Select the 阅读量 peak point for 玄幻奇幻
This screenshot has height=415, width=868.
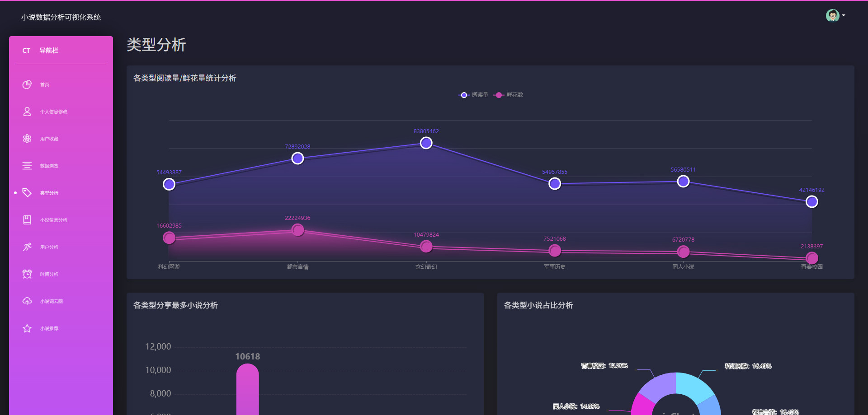click(x=426, y=143)
